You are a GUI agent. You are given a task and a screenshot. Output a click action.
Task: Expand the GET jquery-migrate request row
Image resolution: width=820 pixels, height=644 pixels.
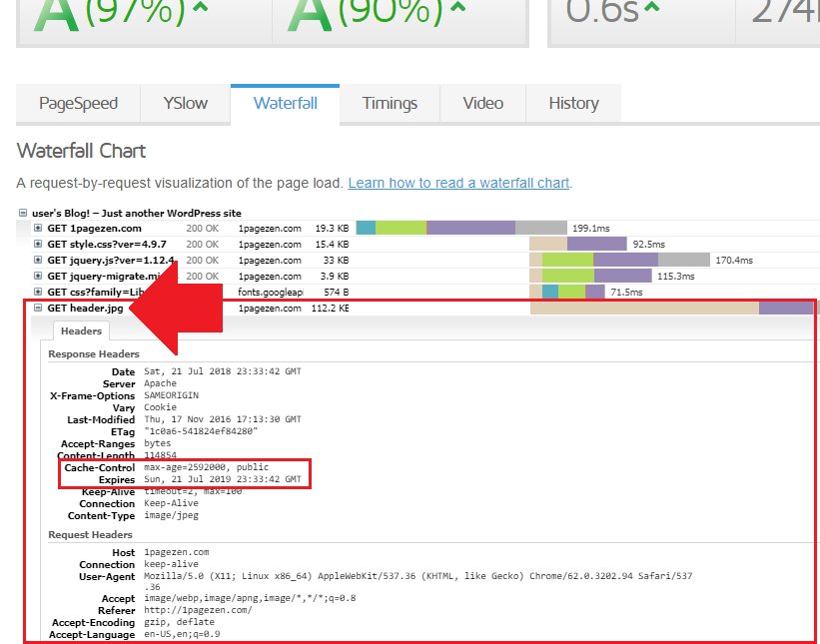pos(38,276)
